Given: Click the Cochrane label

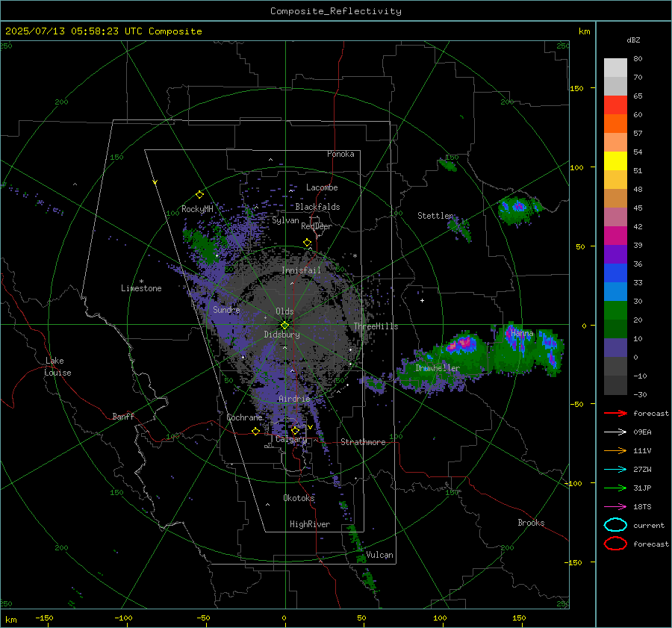Looking at the screenshot, I should [x=244, y=417].
